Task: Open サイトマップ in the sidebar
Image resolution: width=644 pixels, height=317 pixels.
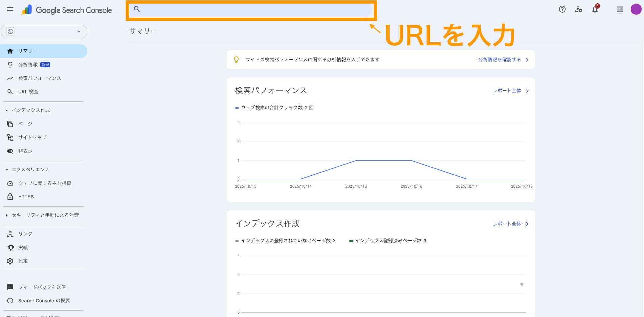Action: point(44,138)
